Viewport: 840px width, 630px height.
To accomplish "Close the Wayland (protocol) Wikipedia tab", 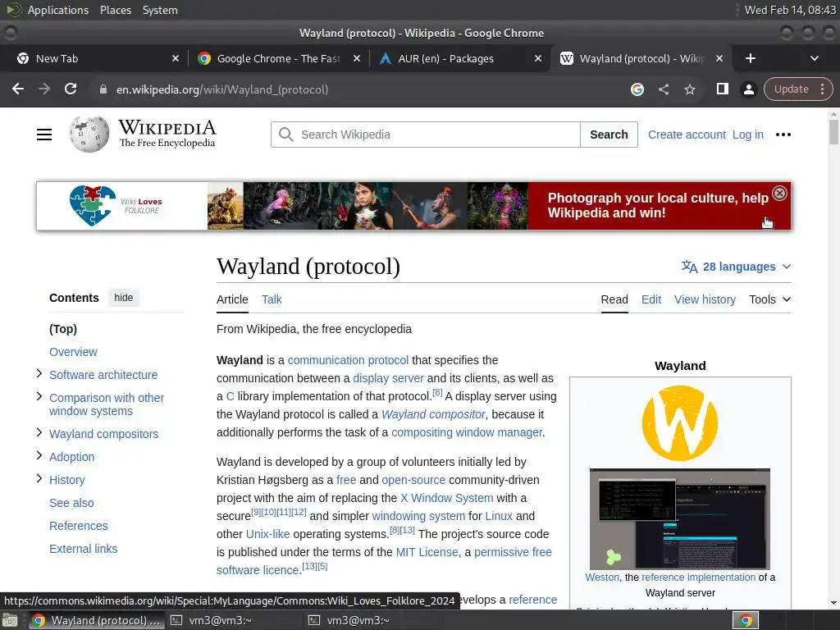I will click(x=719, y=58).
